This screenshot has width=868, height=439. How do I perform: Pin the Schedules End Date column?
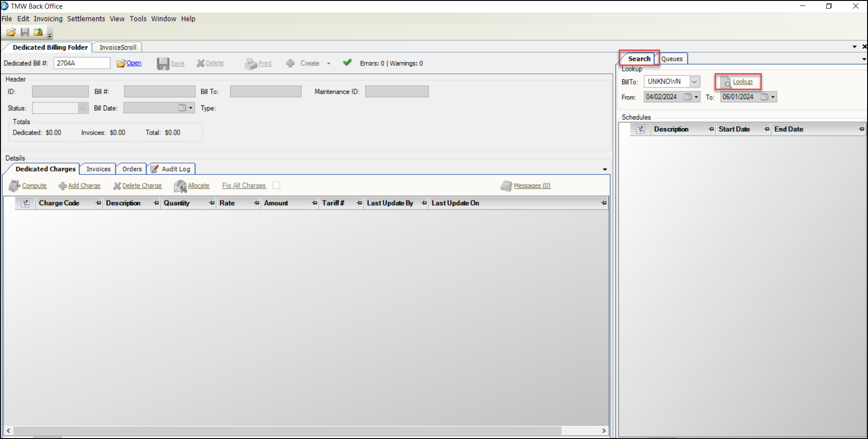862,130
